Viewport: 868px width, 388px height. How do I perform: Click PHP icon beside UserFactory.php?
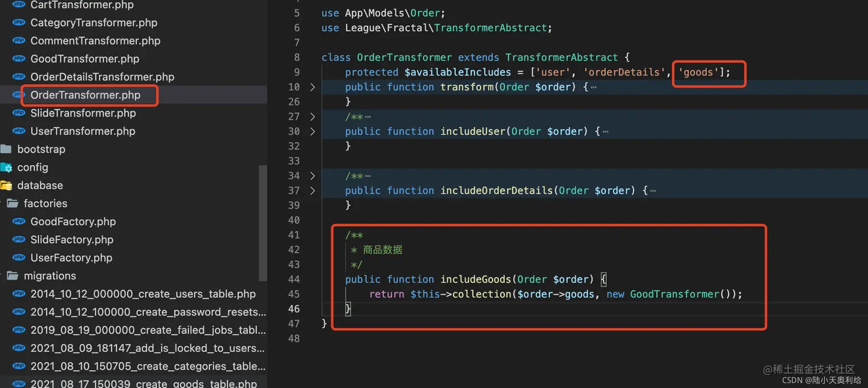[19, 258]
